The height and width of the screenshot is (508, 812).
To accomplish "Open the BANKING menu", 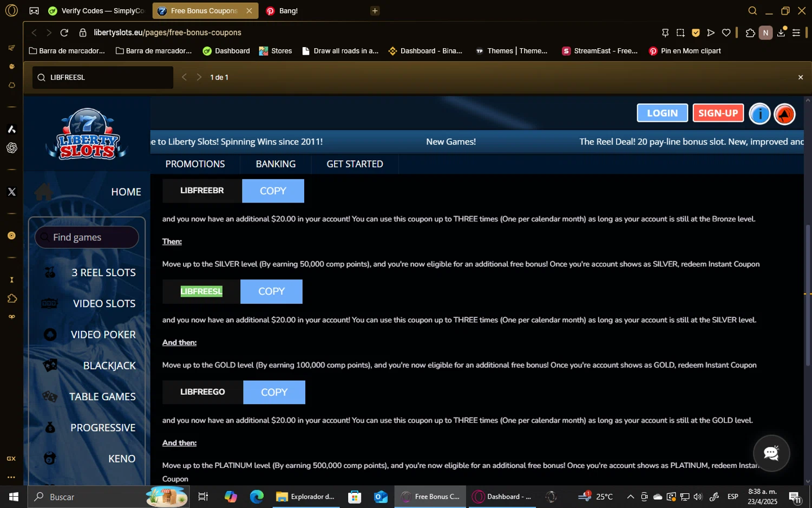I will (276, 164).
